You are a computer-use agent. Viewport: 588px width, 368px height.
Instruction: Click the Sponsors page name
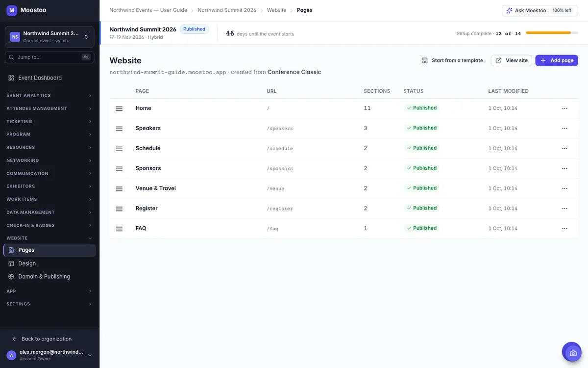point(148,168)
